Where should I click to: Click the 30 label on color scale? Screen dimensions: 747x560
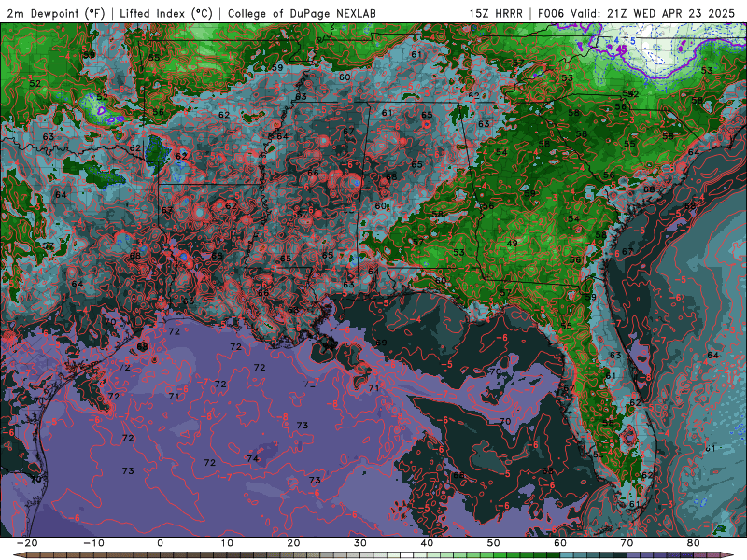click(x=360, y=543)
